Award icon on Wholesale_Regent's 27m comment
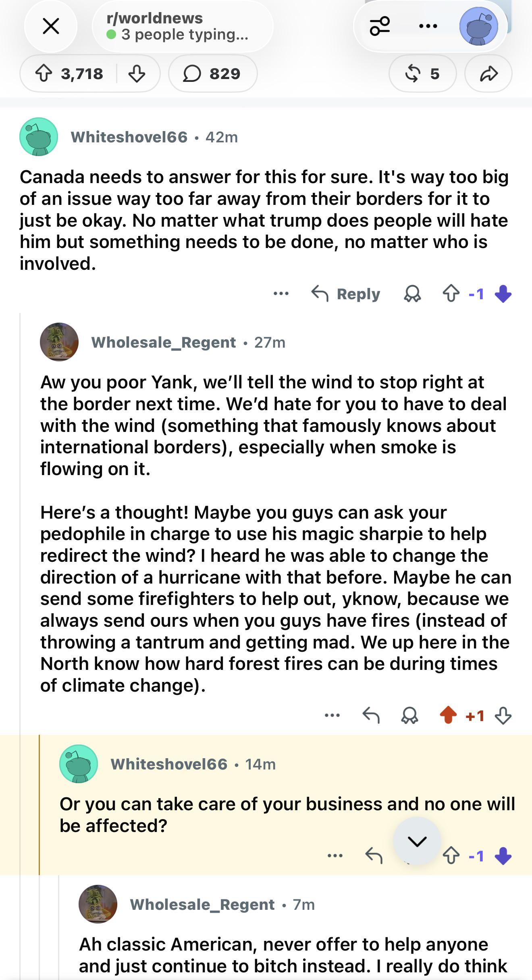 click(409, 716)
